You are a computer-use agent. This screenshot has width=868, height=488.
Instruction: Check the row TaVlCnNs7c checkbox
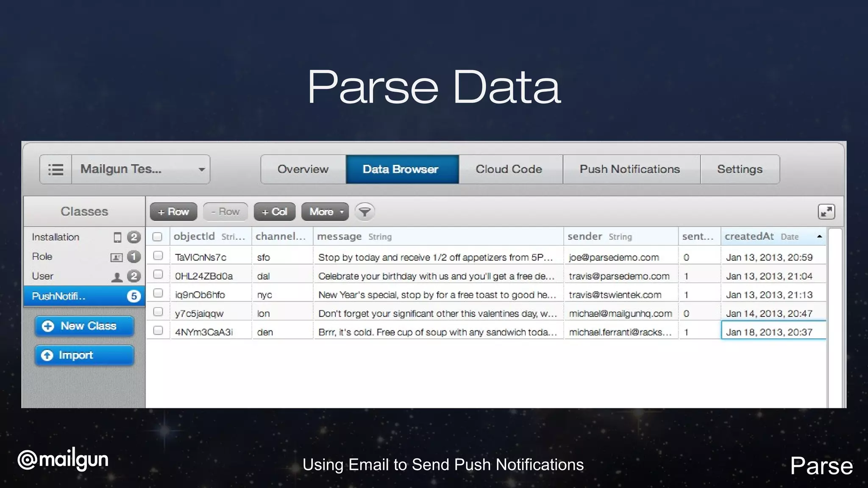[158, 255]
